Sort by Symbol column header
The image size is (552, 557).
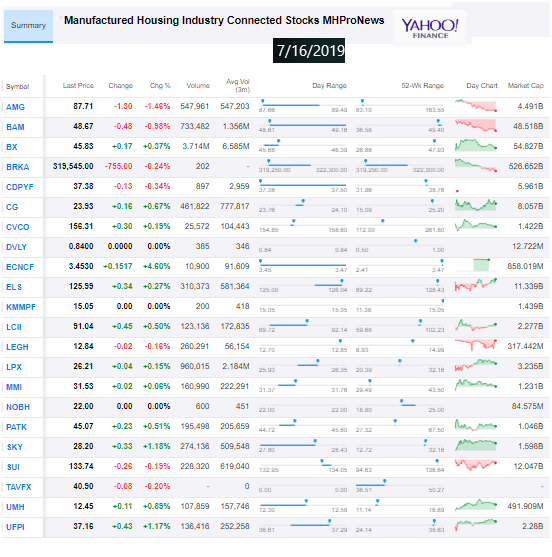click(17, 87)
